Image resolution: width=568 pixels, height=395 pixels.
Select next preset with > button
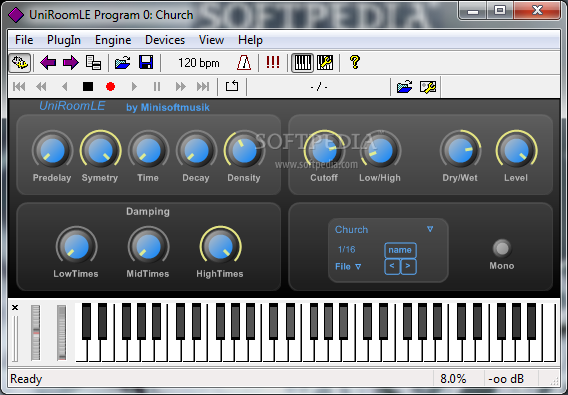pos(408,266)
